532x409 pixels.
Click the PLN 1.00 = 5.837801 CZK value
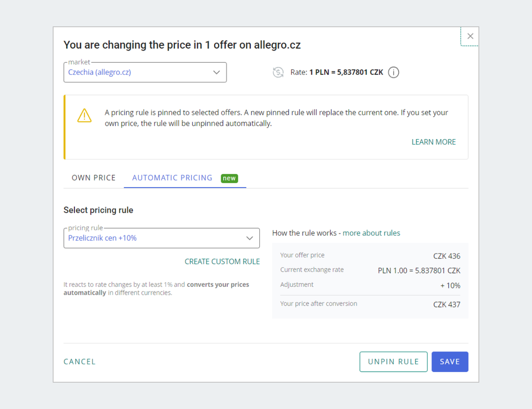(x=419, y=271)
